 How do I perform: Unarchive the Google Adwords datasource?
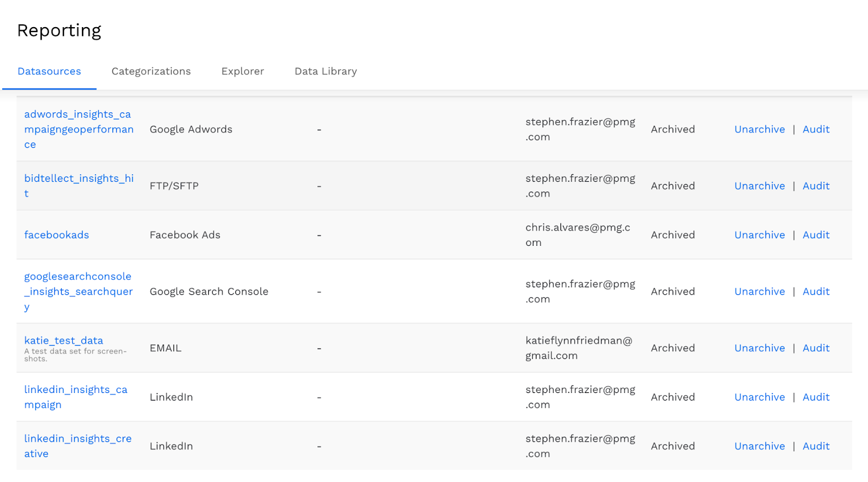(x=759, y=129)
